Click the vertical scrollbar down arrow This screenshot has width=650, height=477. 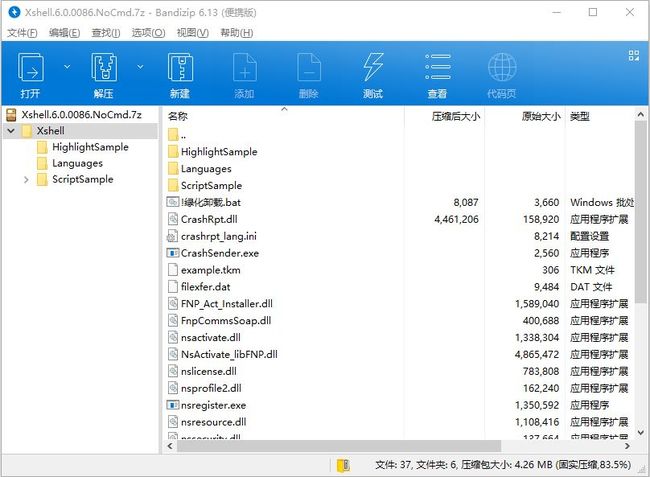click(x=640, y=432)
